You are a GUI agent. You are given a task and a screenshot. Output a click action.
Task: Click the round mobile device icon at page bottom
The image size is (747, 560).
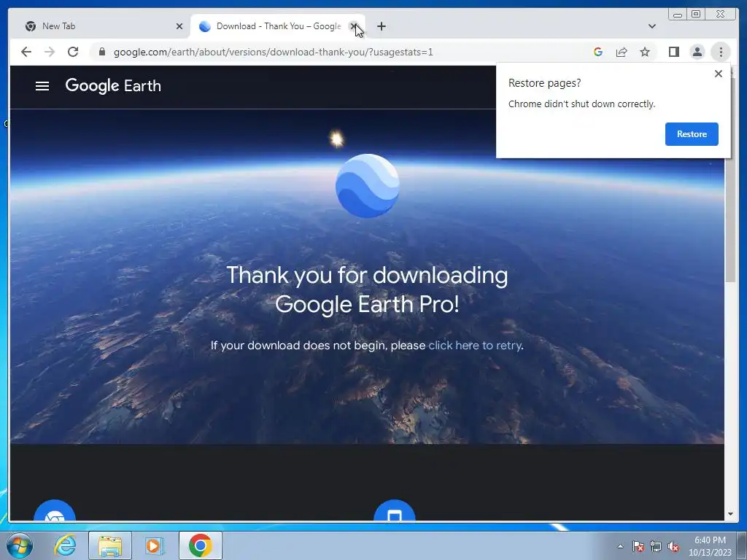(x=395, y=510)
